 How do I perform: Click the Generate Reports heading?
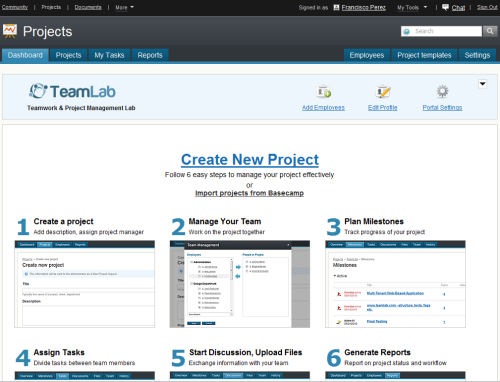(377, 352)
